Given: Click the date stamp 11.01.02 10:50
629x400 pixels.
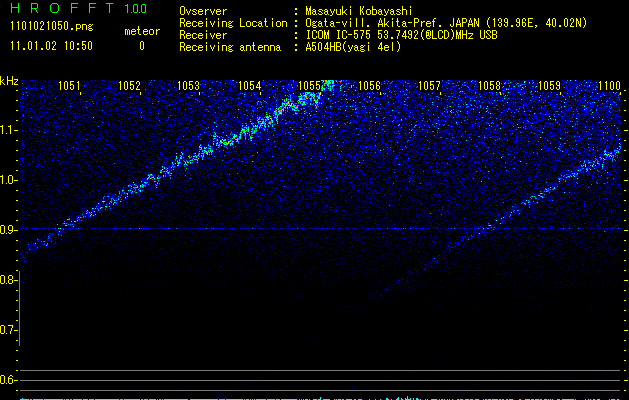Looking at the screenshot, I should click(x=52, y=46).
